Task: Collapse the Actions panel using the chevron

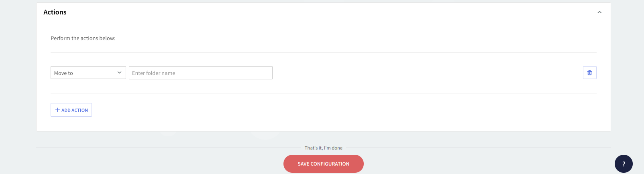Action: point(599,12)
